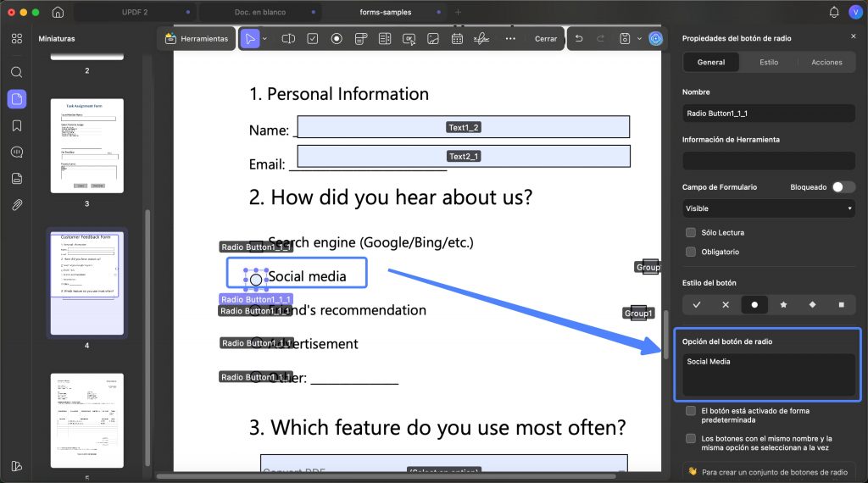868x483 pixels.
Task: Switch to the Estilo tab
Action: pyautogui.click(x=768, y=63)
